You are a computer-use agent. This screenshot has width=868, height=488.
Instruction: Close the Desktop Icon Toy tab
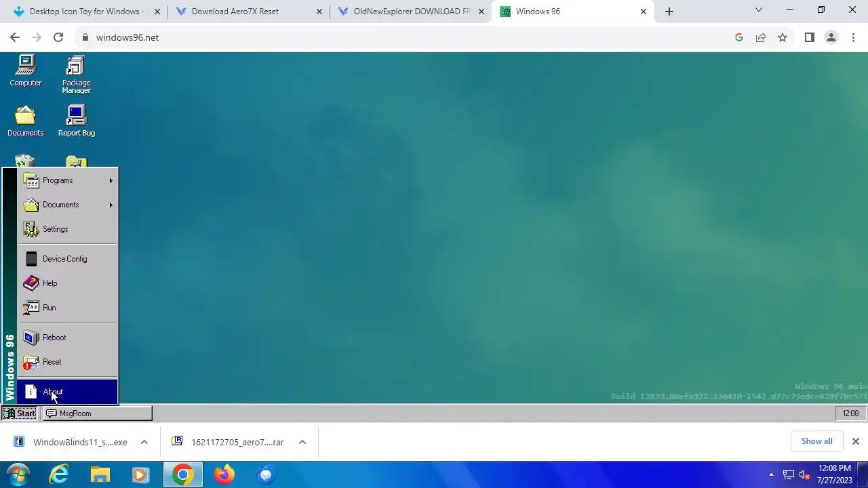157,12
